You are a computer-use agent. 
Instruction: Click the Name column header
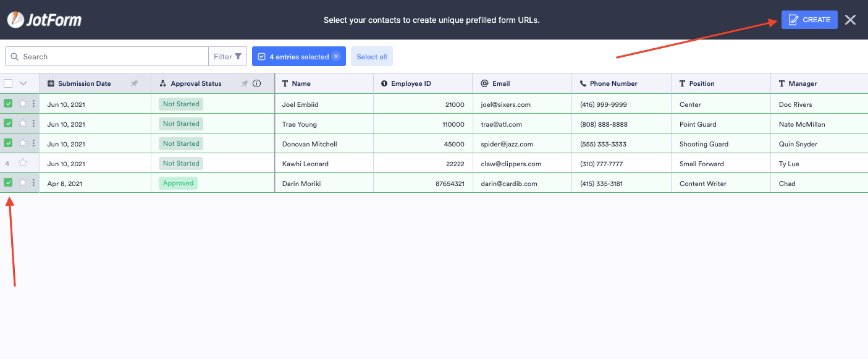[324, 83]
